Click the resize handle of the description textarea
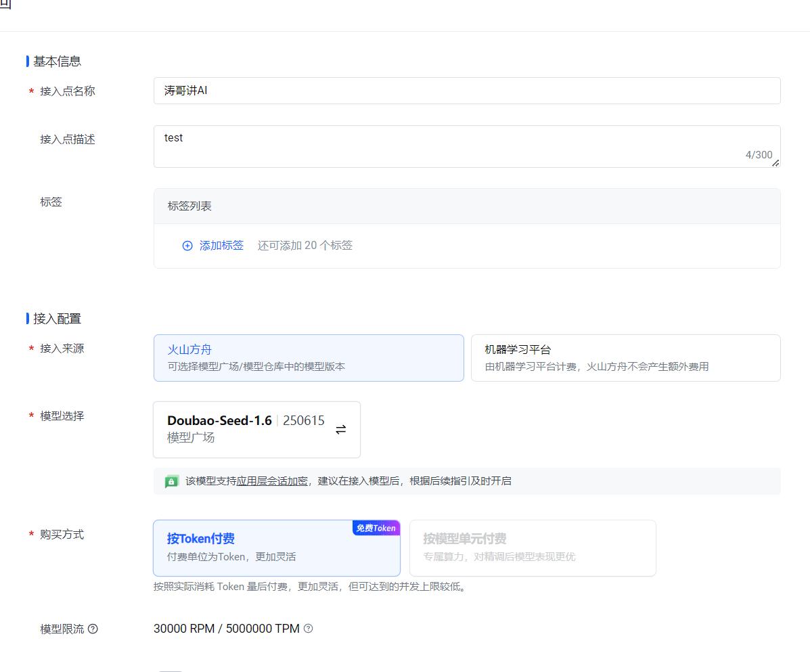This screenshot has height=672, width=810. pyautogui.click(x=775, y=162)
